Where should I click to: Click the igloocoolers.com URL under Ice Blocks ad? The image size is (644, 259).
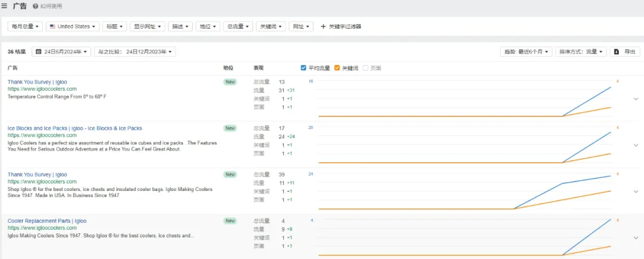pos(42,135)
